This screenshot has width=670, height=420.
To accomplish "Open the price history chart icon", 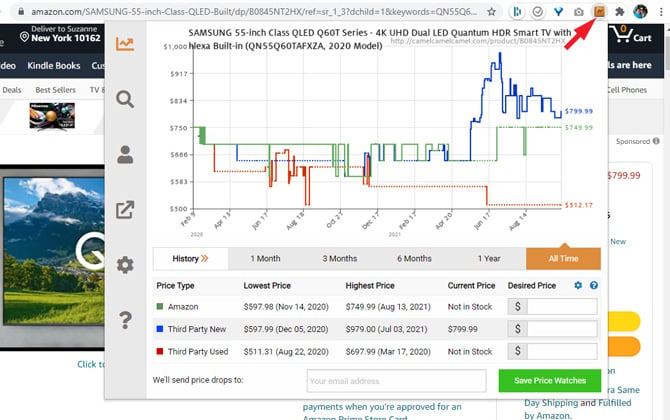I will coord(125,44).
